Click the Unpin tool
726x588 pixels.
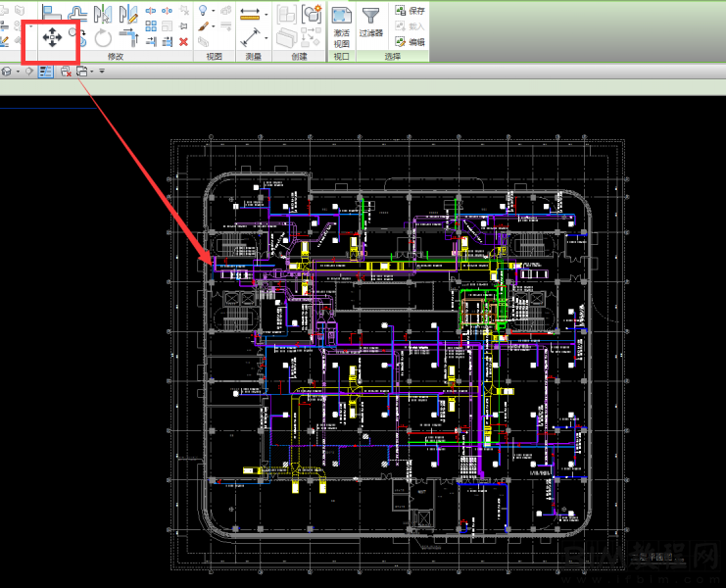[184, 10]
